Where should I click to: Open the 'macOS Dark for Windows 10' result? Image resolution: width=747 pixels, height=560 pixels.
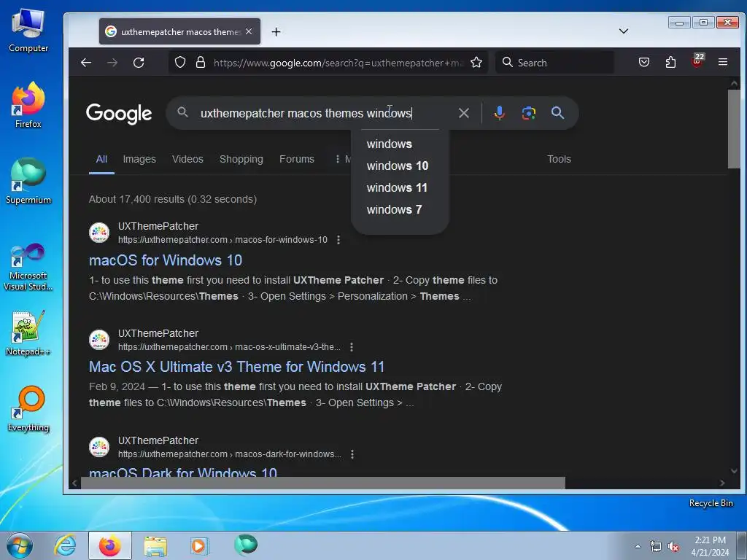(183, 472)
